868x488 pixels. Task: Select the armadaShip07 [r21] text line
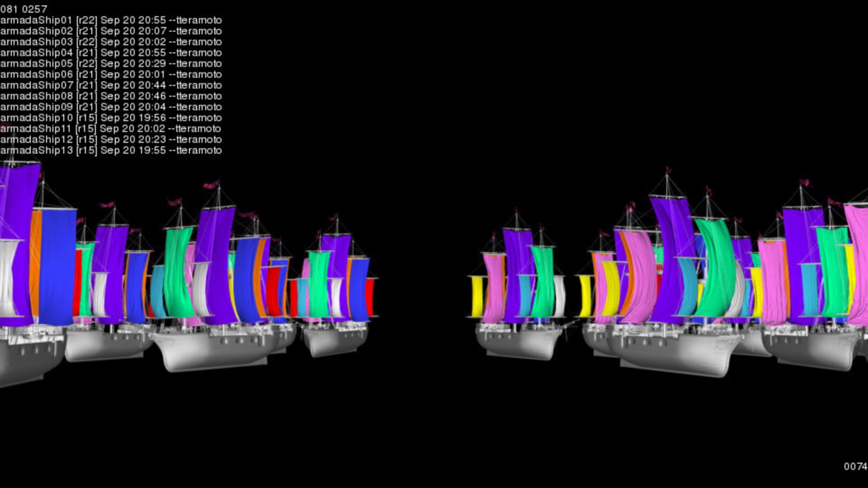111,85
